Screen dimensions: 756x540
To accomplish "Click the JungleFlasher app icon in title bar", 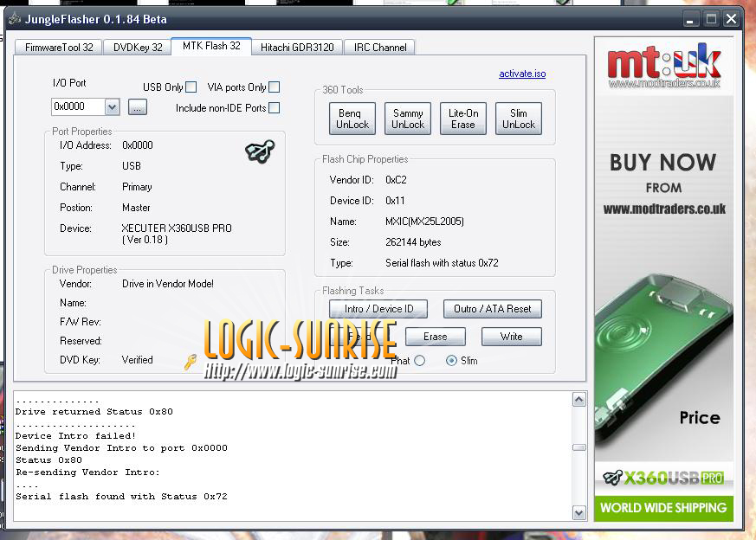I will click(x=15, y=19).
